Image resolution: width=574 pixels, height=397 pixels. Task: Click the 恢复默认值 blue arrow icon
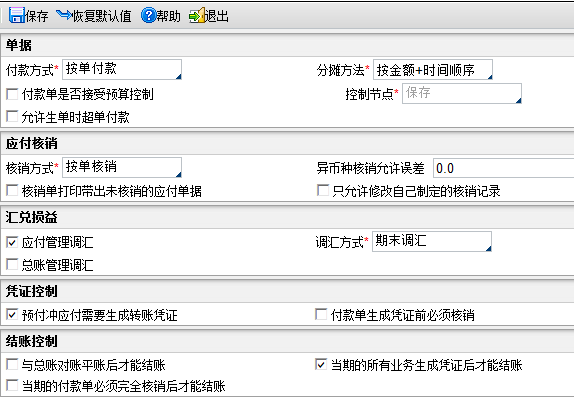(x=64, y=15)
